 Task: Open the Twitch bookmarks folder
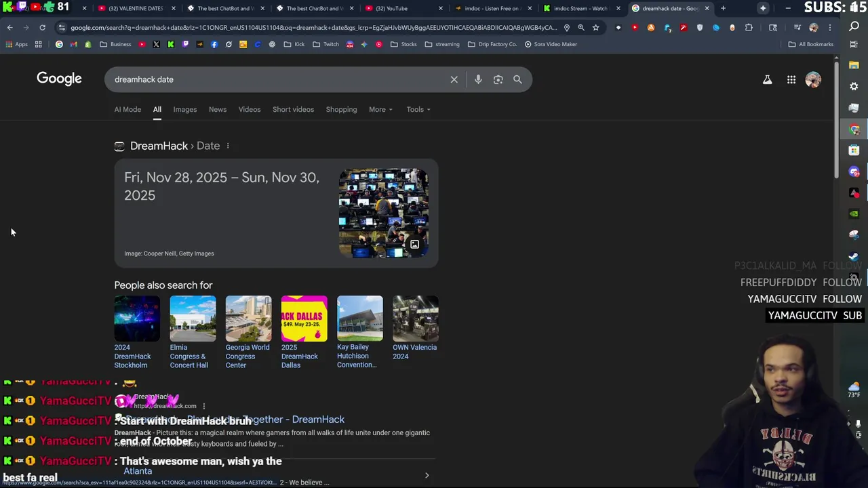(325, 44)
